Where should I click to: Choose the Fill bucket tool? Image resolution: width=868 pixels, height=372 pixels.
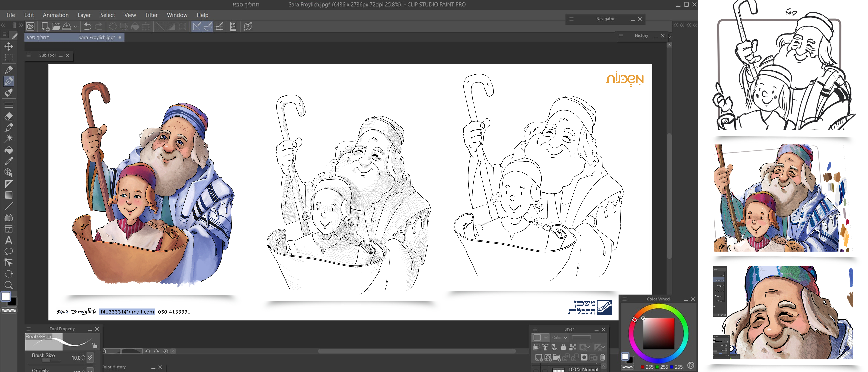coord(9,150)
